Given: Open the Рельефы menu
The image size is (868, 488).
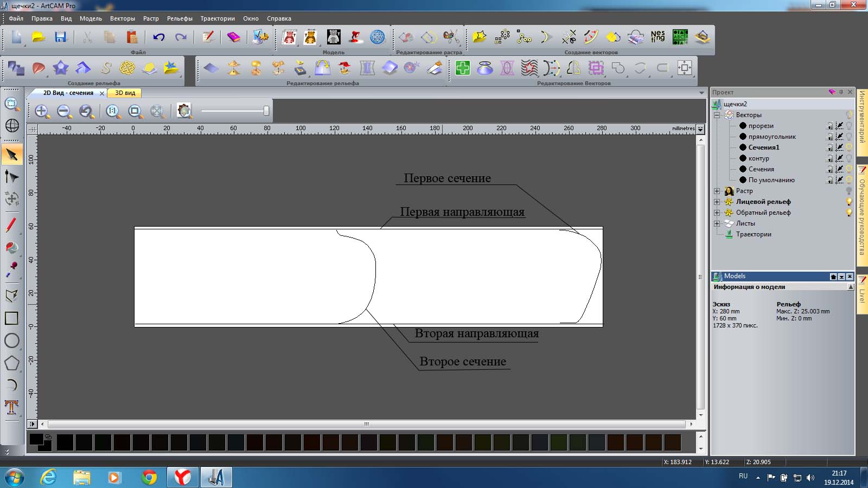Looking at the screenshot, I should point(180,18).
